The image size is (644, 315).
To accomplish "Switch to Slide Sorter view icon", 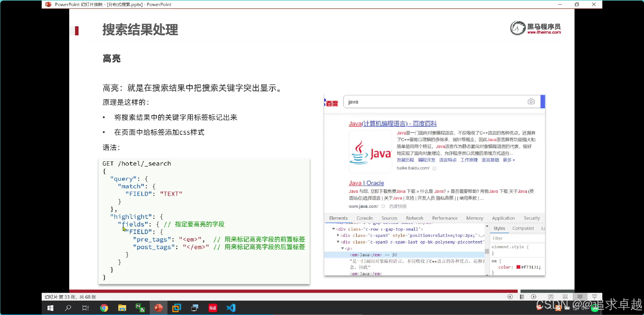I will click(565, 297).
